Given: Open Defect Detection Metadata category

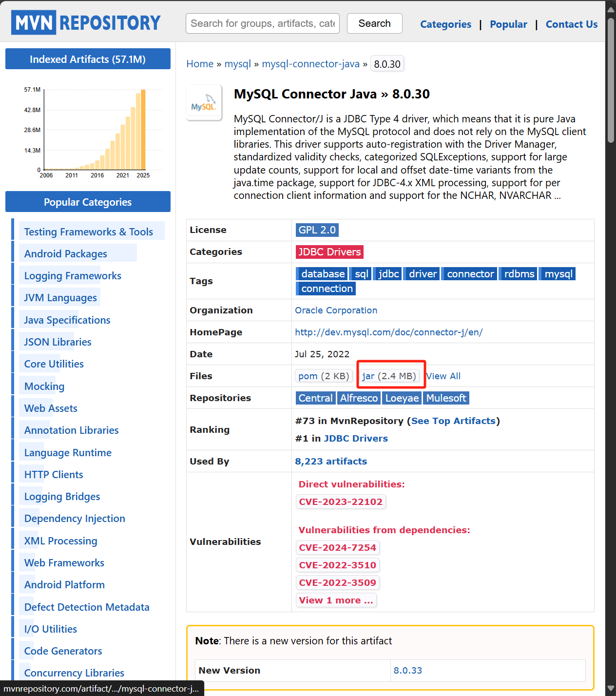Looking at the screenshot, I should click(87, 607).
